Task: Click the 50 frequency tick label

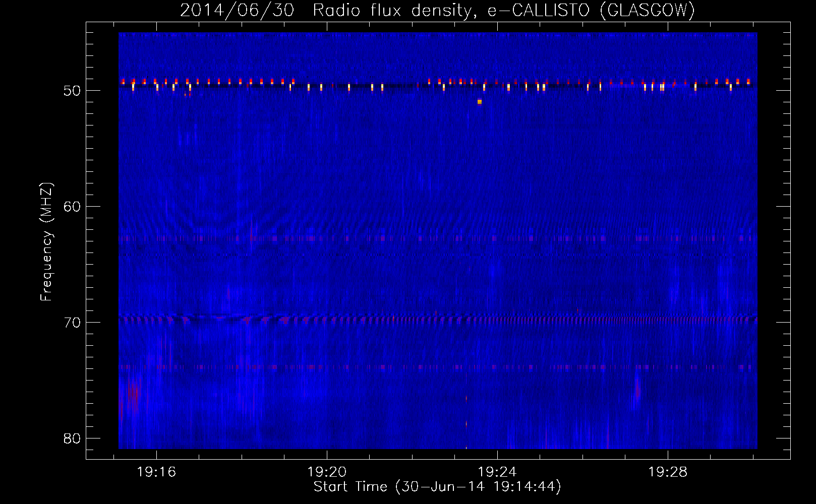Action: [72, 91]
